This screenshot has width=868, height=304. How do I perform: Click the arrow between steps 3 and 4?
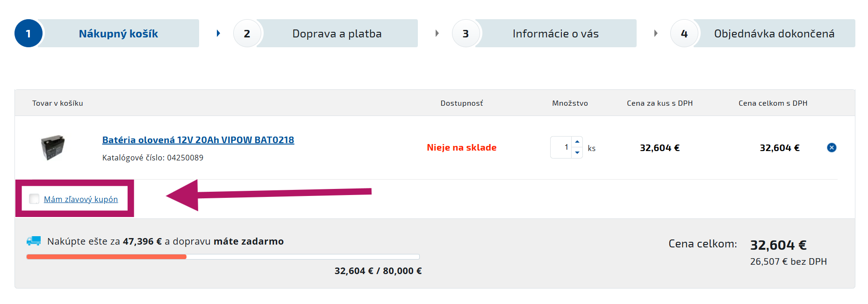(655, 34)
